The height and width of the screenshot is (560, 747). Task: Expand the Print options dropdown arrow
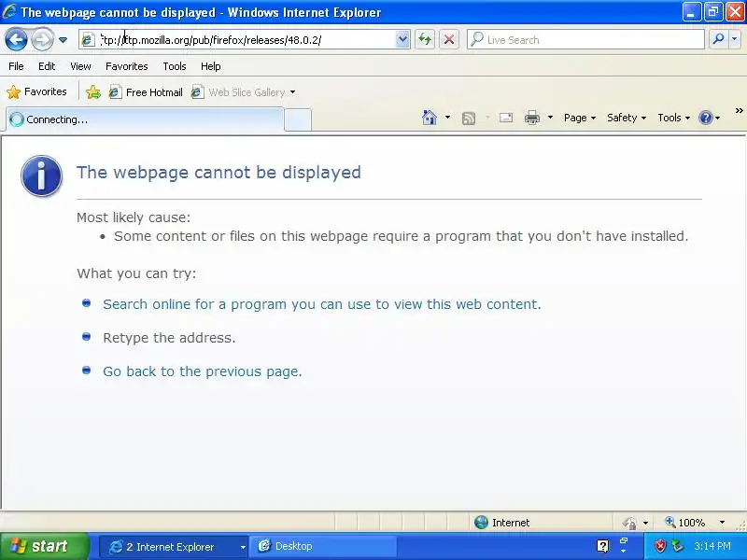pyautogui.click(x=550, y=118)
